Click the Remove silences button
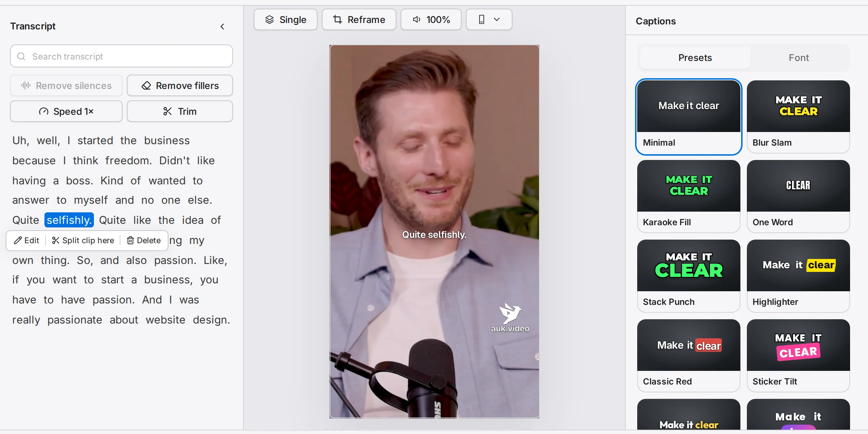868x434 pixels. pos(66,86)
